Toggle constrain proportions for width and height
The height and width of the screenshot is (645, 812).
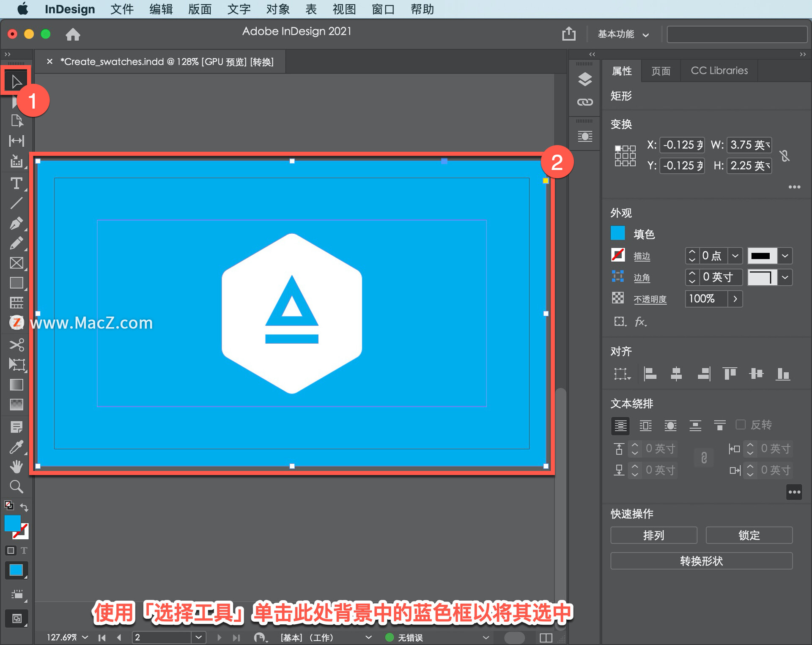[x=785, y=156]
